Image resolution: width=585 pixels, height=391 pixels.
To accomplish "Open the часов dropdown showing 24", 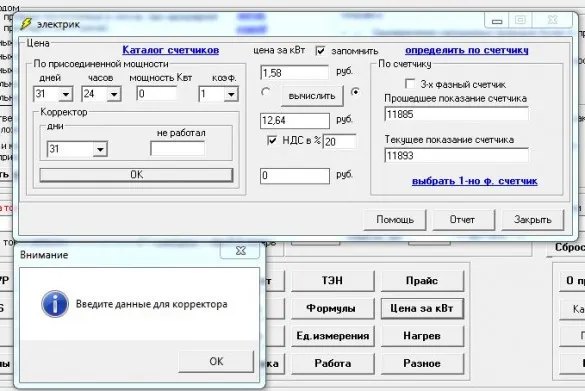I will pyautogui.click(x=114, y=94).
